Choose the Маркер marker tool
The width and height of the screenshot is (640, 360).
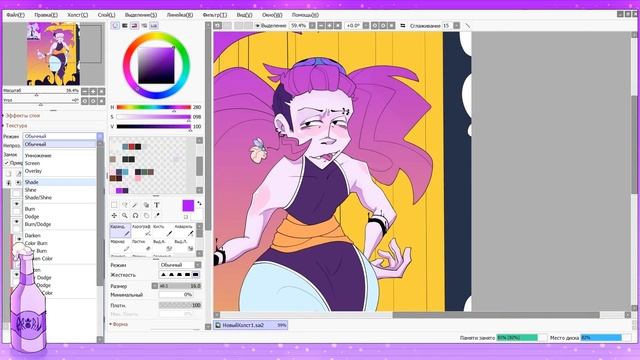click(x=120, y=245)
